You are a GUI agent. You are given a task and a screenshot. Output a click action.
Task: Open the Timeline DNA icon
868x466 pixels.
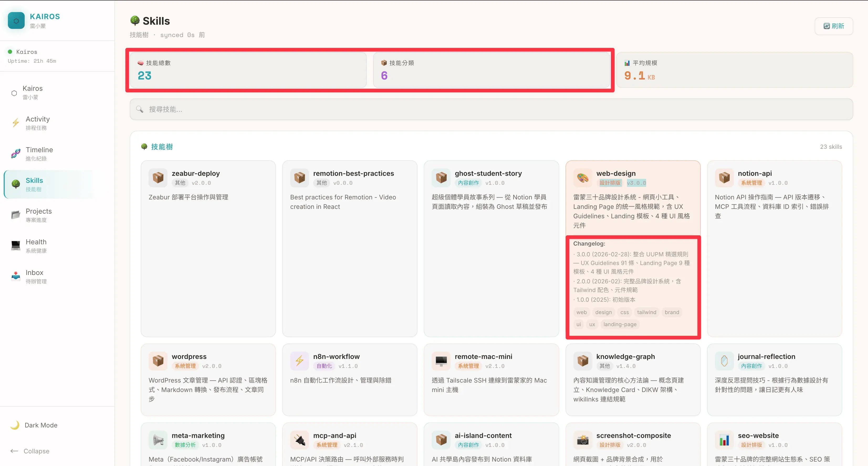pyautogui.click(x=15, y=153)
